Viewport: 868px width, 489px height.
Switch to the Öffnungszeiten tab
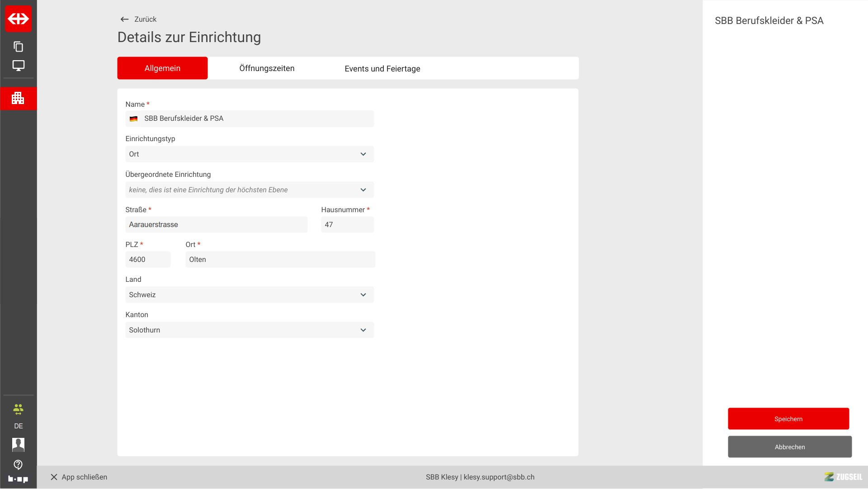pyautogui.click(x=267, y=68)
